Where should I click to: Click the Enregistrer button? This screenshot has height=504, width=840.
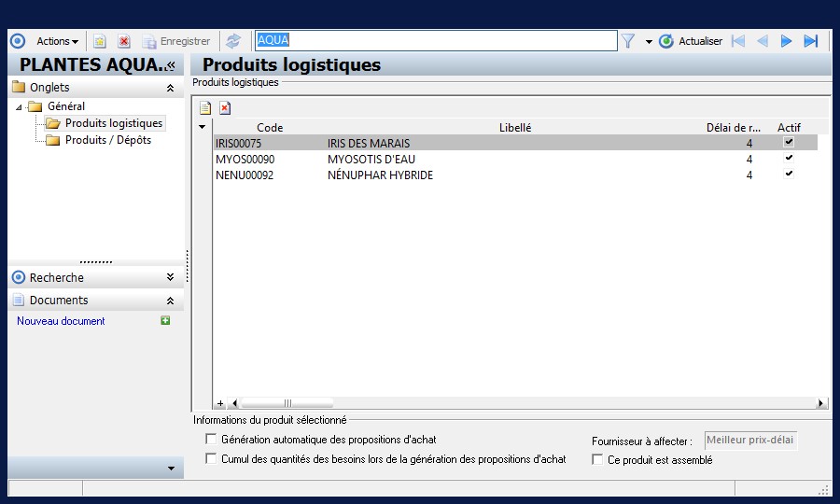(x=175, y=41)
